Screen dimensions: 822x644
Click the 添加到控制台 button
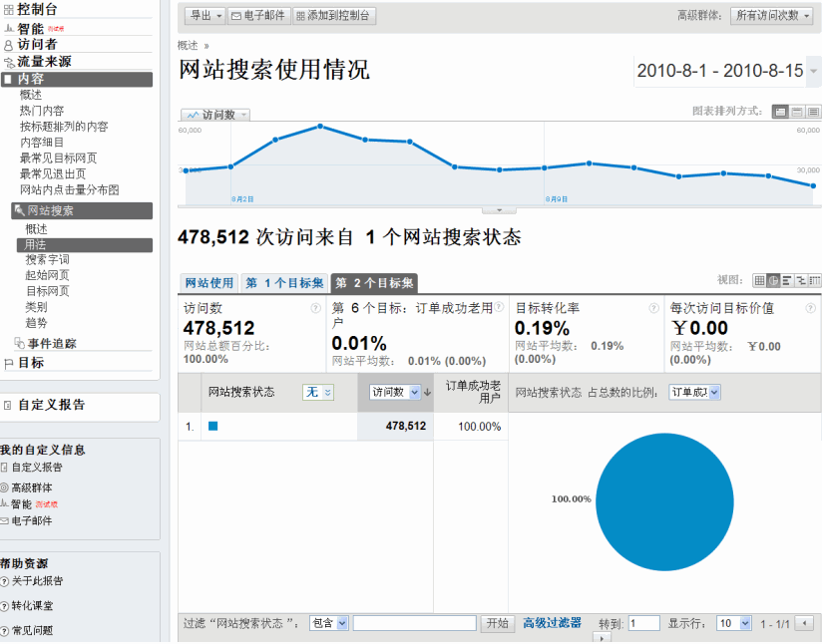[333, 16]
